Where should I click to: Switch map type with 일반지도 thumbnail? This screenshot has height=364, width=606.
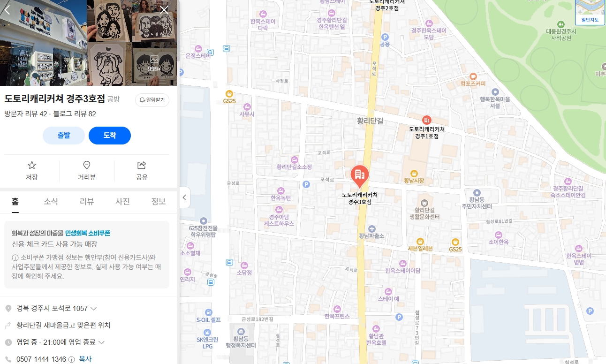(x=591, y=12)
